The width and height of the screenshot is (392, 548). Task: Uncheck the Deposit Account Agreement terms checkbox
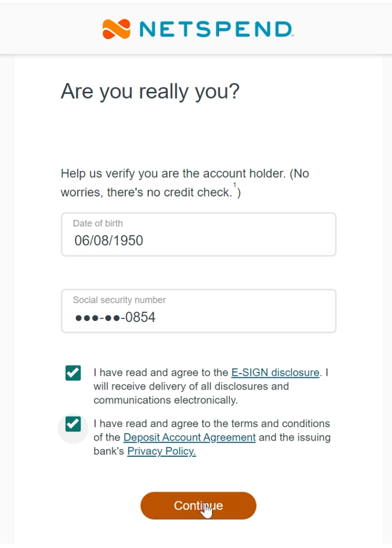pos(73,425)
